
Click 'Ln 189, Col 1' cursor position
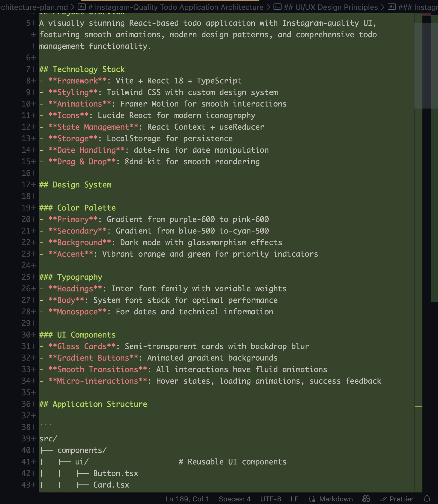coord(187,499)
